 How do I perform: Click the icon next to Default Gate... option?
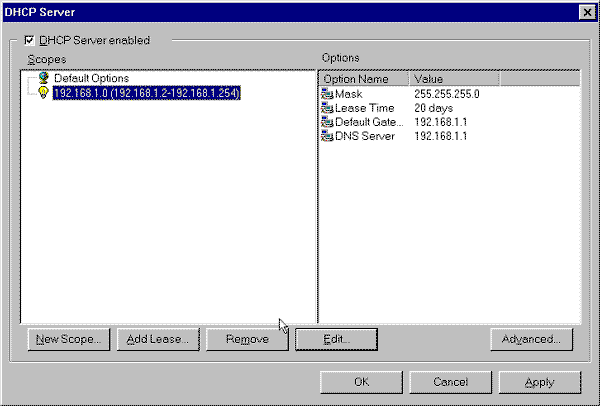click(x=327, y=122)
